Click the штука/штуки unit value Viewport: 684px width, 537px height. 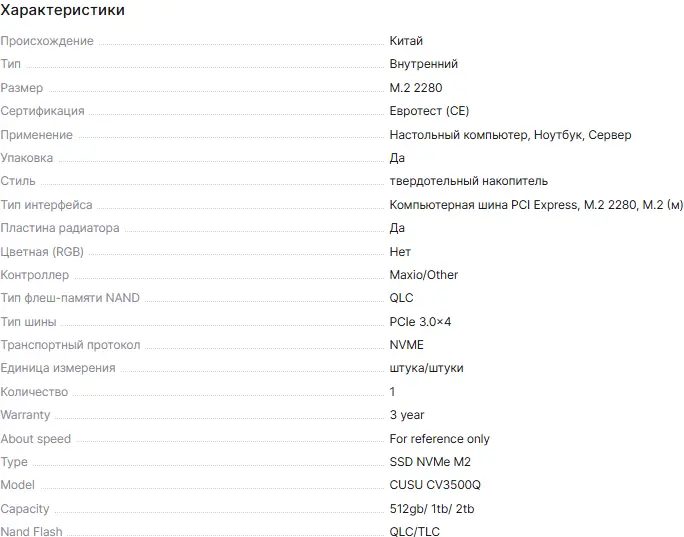(x=426, y=368)
